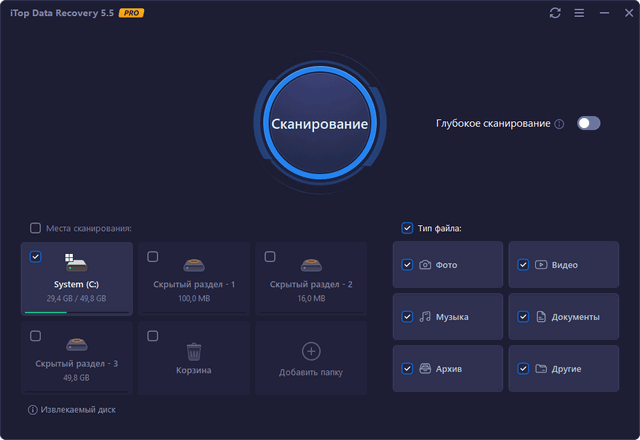The width and height of the screenshot is (640, 440).
Task: Click the "Места сканирования:" heading text
Action: tap(89, 228)
